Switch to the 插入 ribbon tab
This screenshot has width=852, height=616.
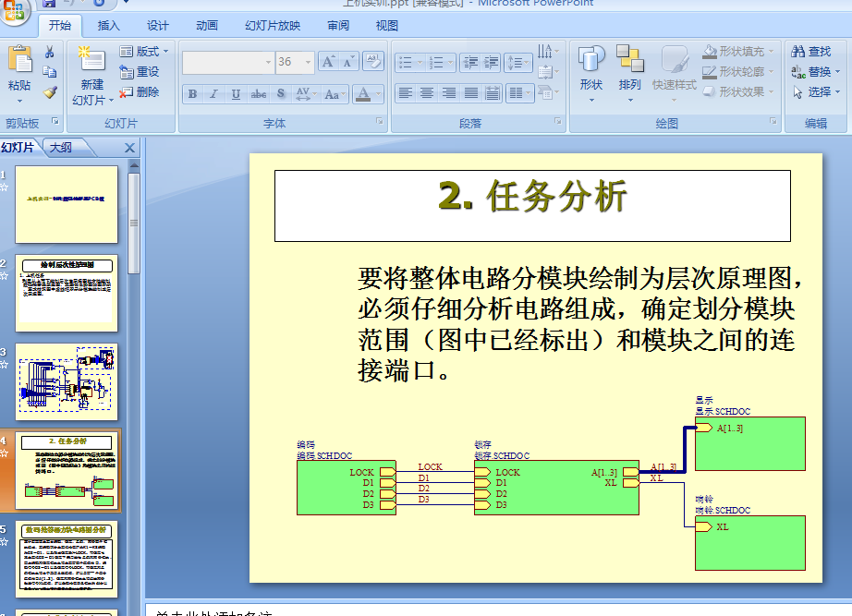pos(109,26)
